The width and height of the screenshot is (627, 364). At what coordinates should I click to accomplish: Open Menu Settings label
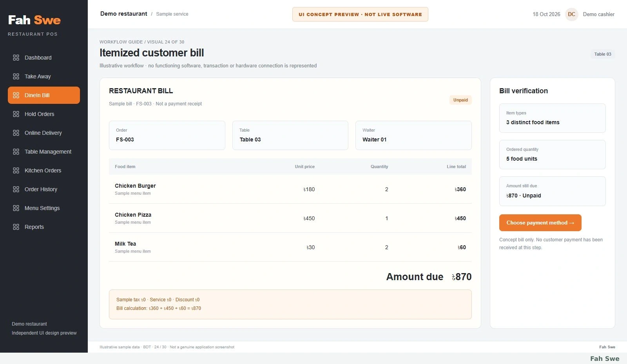click(42, 208)
